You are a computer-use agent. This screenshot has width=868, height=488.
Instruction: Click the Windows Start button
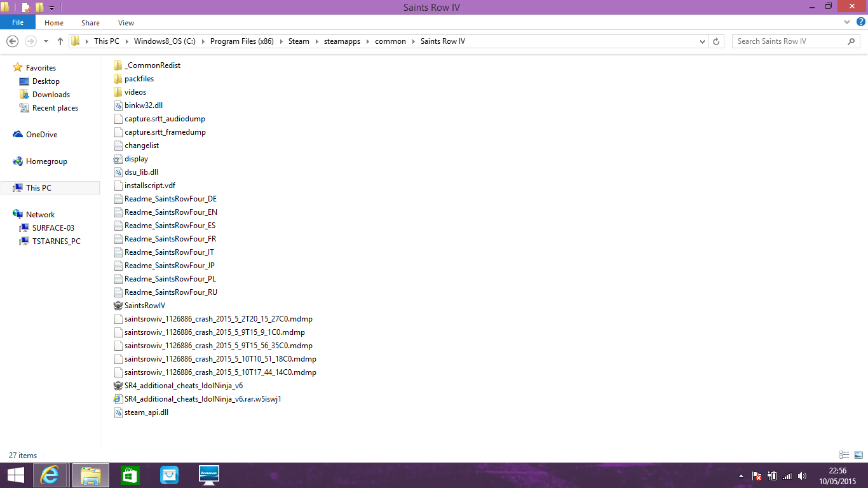coord(15,475)
